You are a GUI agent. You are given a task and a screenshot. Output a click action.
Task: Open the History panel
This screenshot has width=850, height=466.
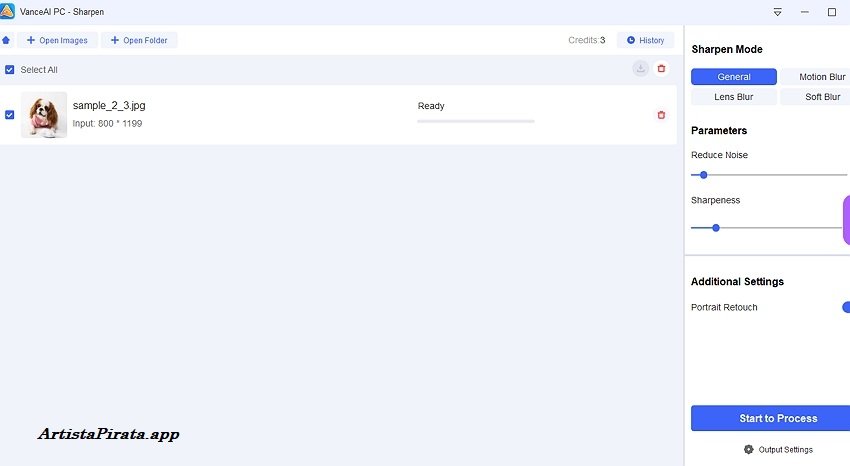(x=645, y=40)
